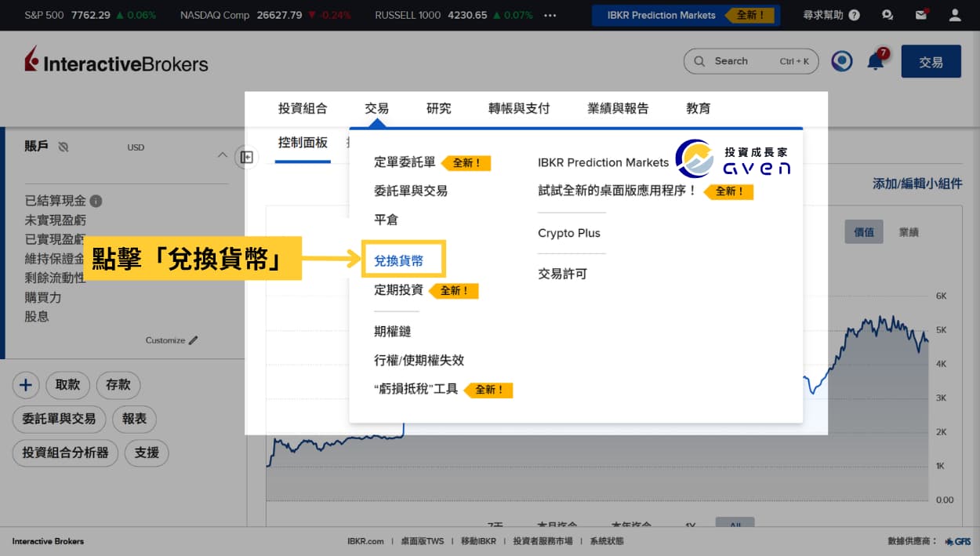The width and height of the screenshot is (980, 556).
Task: Open IBKR.com footer link
Action: point(365,541)
